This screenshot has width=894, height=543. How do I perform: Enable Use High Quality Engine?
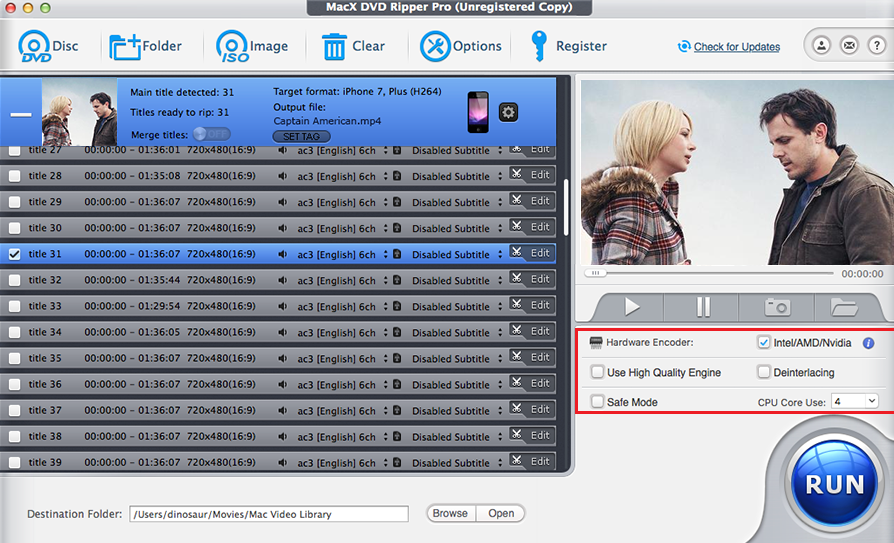[x=597, y=372]
